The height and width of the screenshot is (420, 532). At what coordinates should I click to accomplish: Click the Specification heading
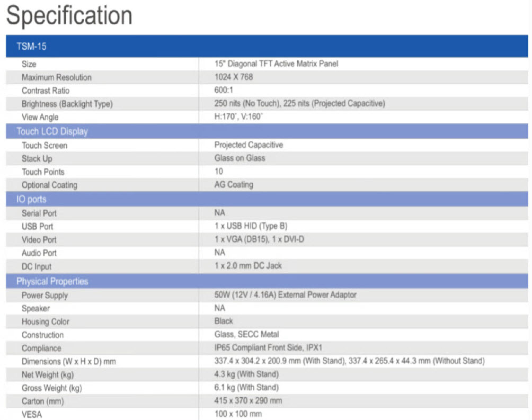coord(69,15)
